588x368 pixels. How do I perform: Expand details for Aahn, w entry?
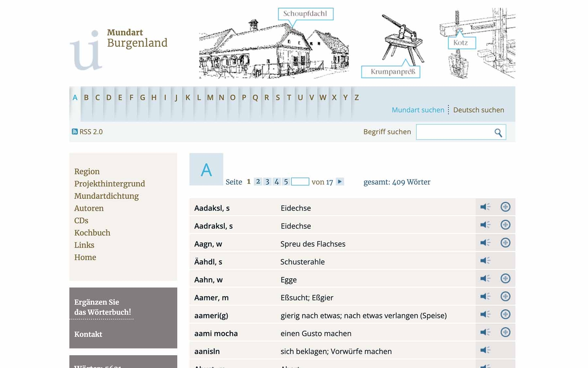point(505,279)
